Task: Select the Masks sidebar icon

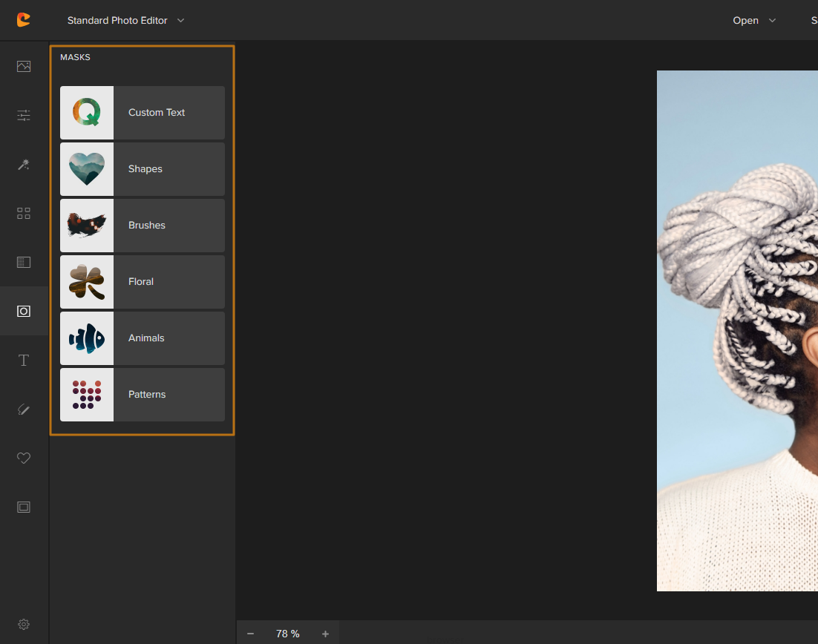Action: [x=24, y=312]
